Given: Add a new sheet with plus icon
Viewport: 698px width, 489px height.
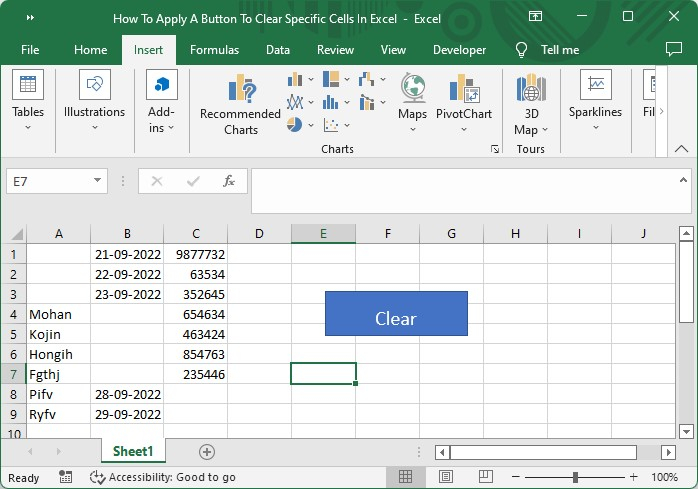Looking at the screenshot, I should click(207, 452).
